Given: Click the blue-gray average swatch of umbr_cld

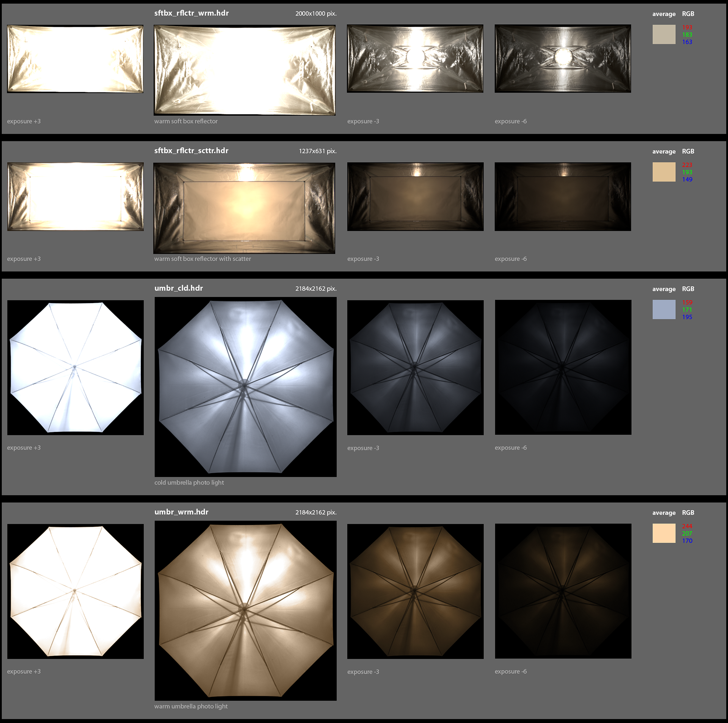Looking at the screenshot, I should [664, 309].
